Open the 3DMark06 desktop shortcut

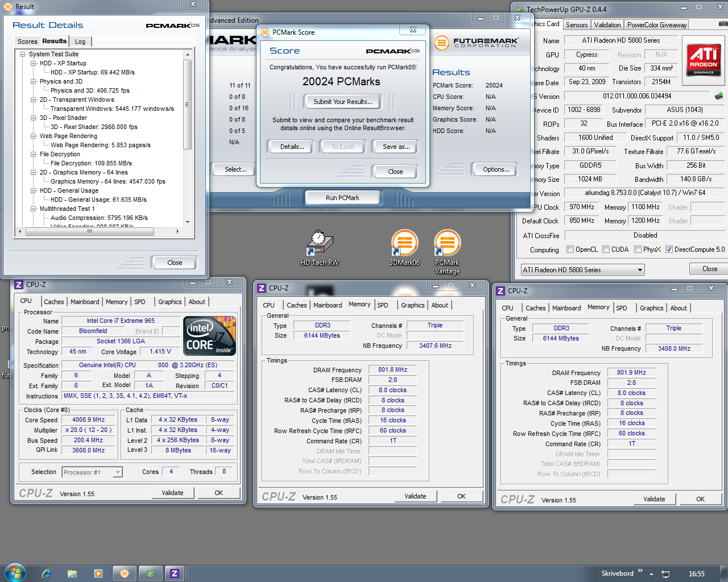tap(404, 248)
